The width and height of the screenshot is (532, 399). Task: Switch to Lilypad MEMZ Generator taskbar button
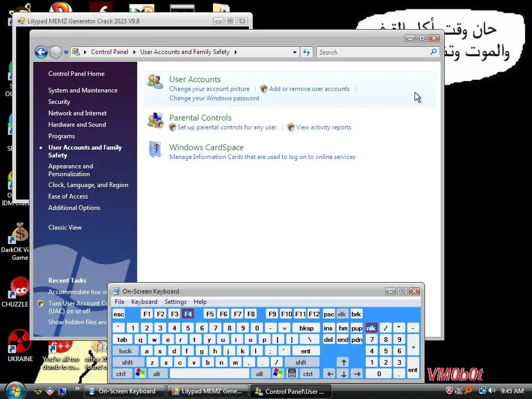(x=207, y=391)
